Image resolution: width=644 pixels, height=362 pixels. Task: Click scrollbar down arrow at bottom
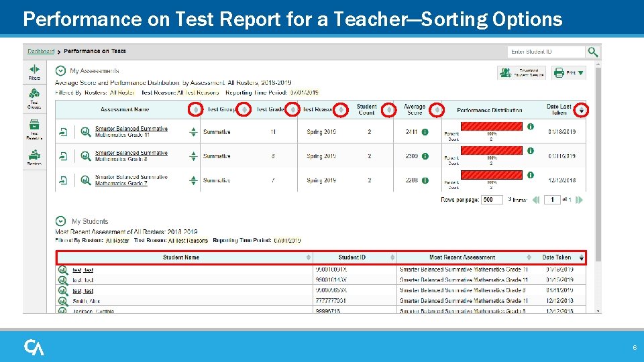[x=598, y=311]
